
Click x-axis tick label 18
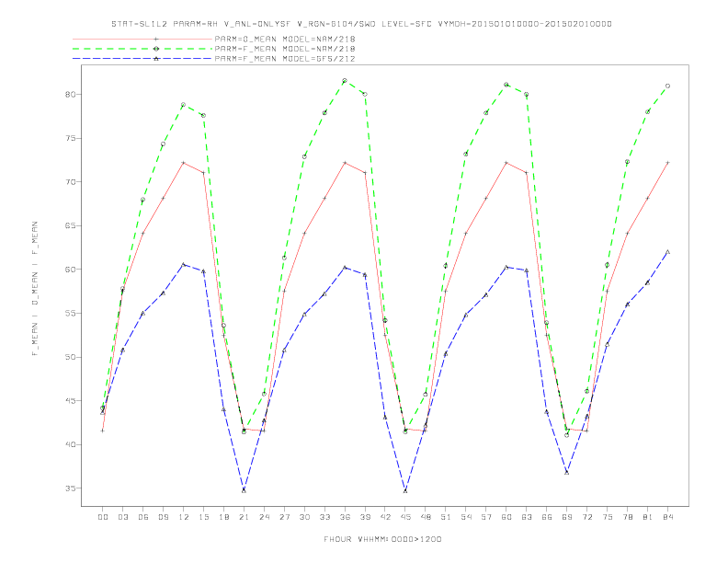pos(223,517)
